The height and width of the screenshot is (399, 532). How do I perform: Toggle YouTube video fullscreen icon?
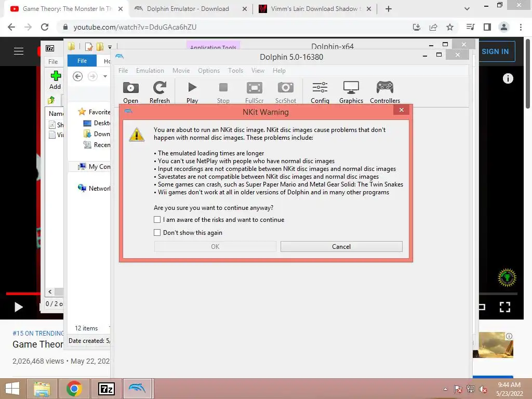tap(505, 307)
